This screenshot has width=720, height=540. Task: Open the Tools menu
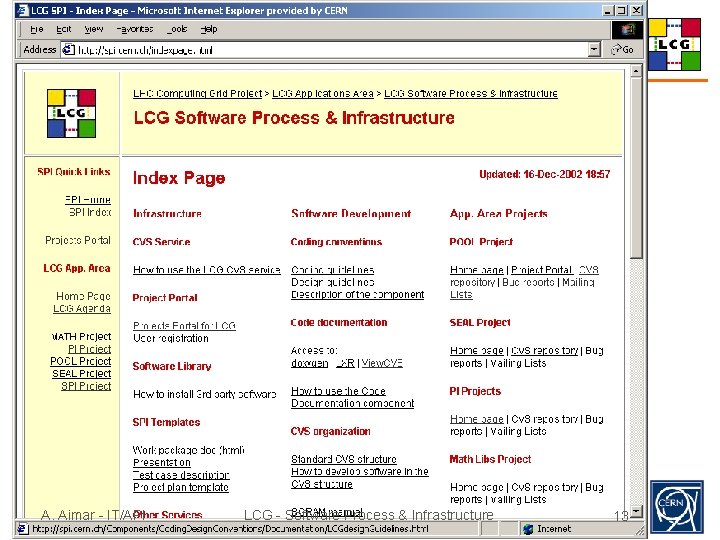(x=177, y=29)
